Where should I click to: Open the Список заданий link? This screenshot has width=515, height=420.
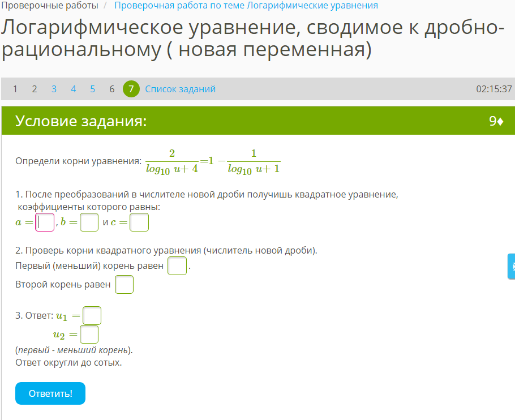180,89
